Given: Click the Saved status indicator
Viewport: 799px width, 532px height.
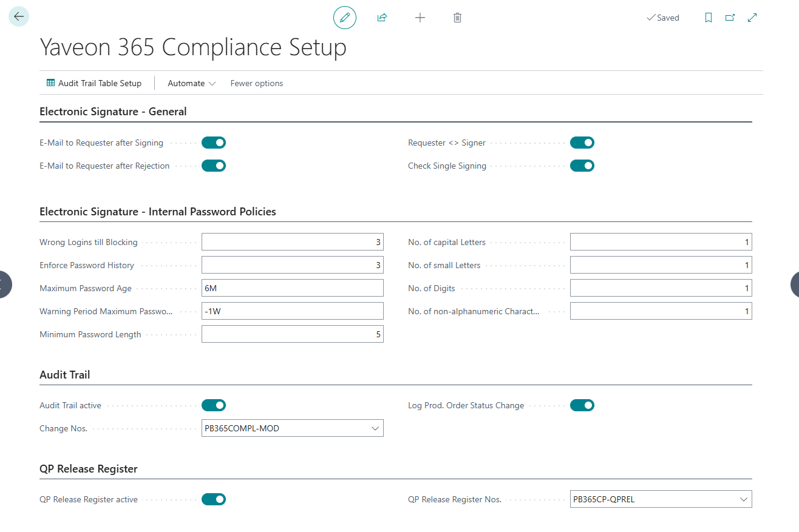Looking at the screenshot, I should click(x=663, y=18).
